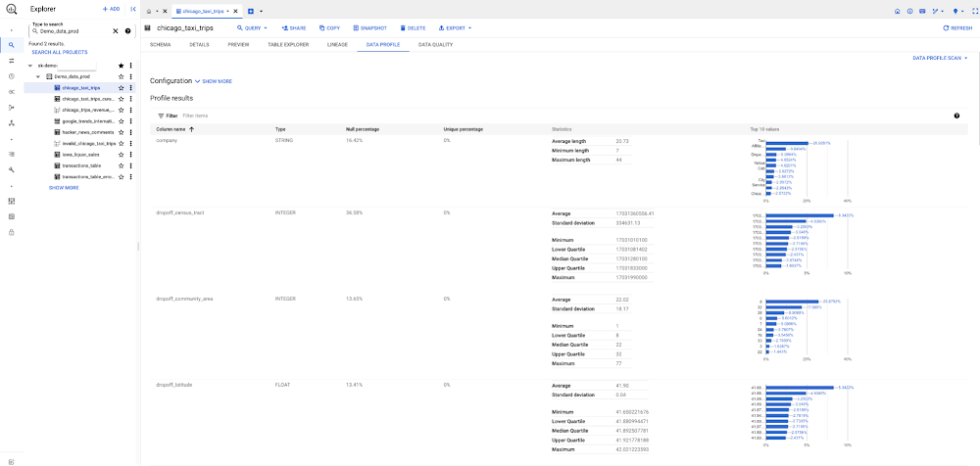Close the home tab
The width and height of the screenshot is (980, 466).
tap(165, 11)
